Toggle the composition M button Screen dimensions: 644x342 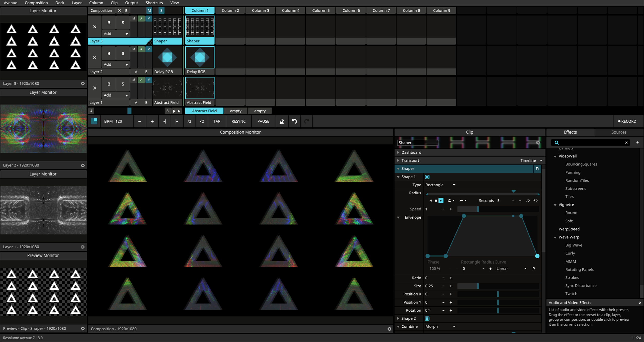(149, 11)
